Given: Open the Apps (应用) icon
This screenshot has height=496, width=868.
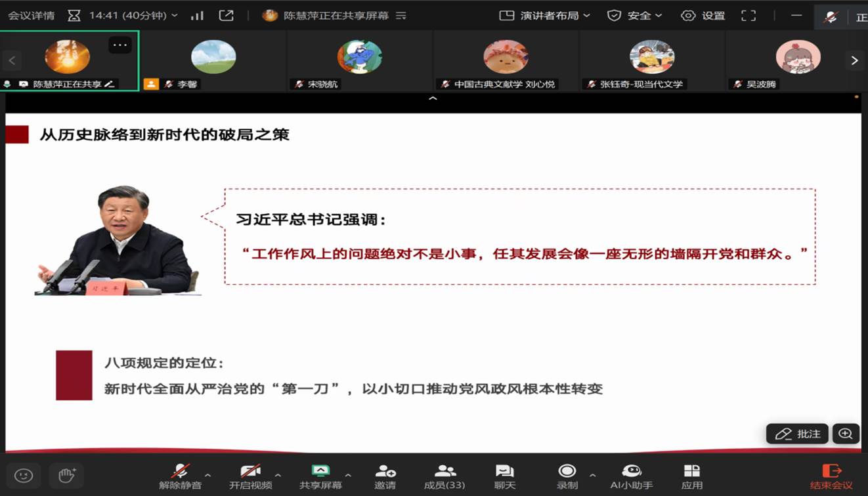Looking at the screenshot, I should (691, 477).
